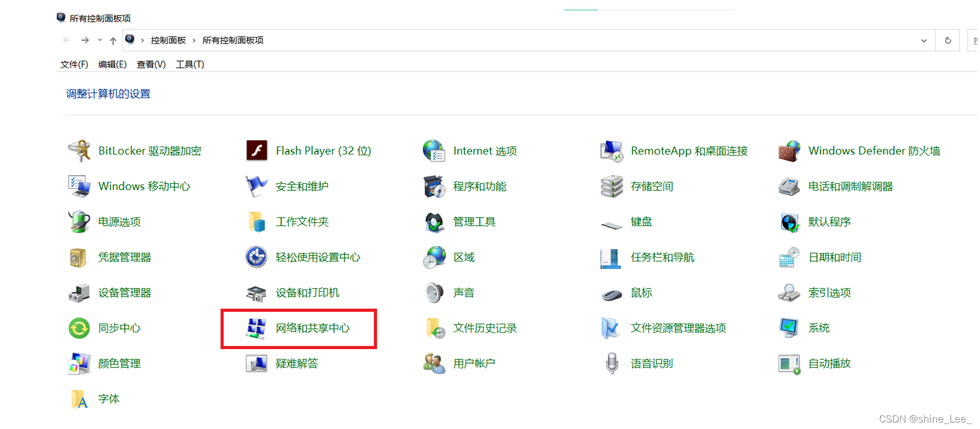Refresh the control panel view
The width and height of the screenshot is (980, 429).
[x=948, y=41]
